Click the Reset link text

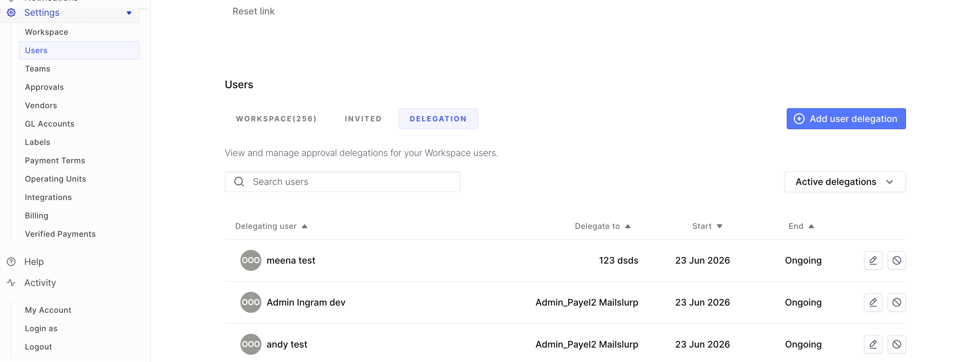(254, 11)
